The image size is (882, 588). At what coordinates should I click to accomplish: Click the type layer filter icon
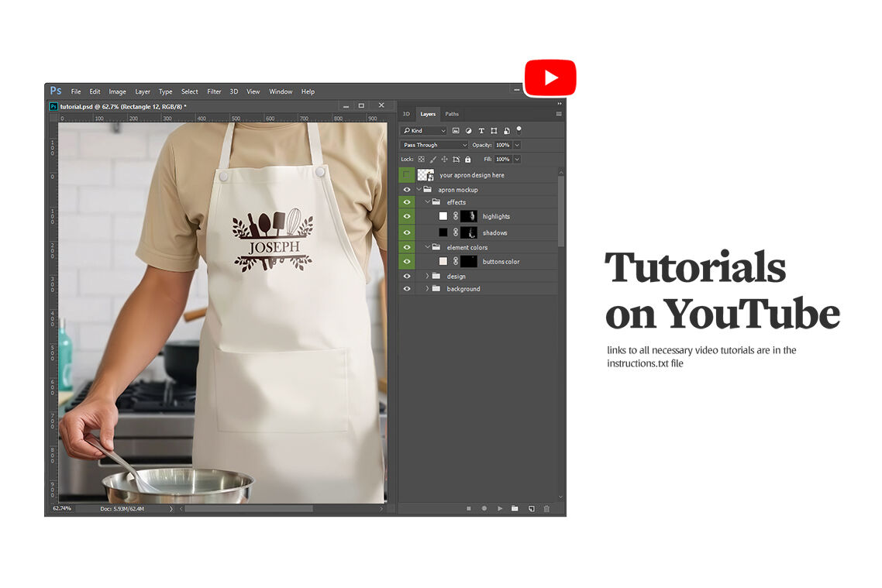pyautogui.click(x=481, y=131)
